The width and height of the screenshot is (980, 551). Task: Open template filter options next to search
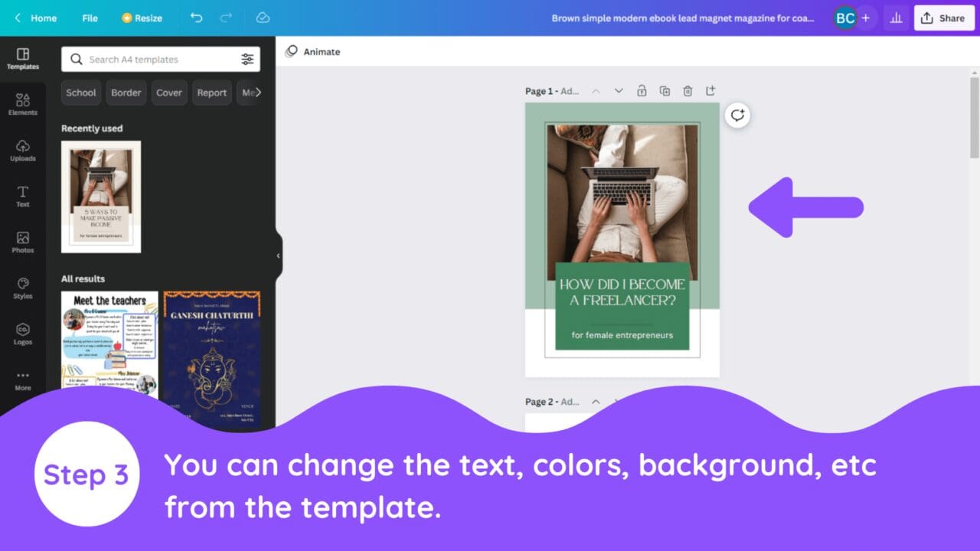[247, 59]
